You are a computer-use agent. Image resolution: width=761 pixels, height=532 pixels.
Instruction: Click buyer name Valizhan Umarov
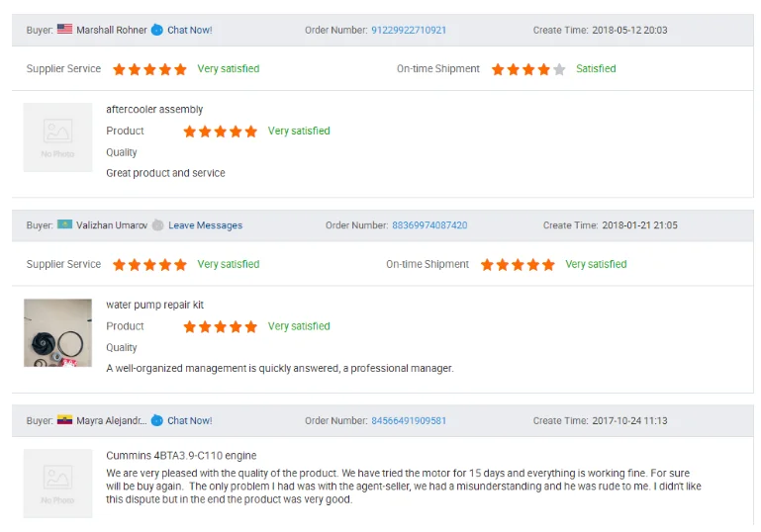[112, 225]
